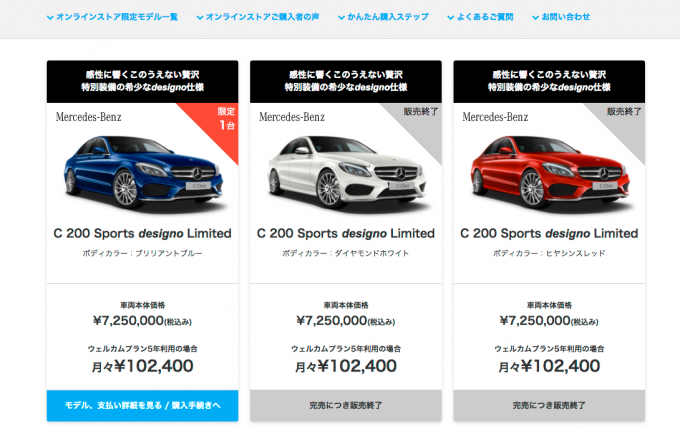Screen dimensions: 680x429
Task: Select the white C 200 car image
Action: tap(347, 172)
